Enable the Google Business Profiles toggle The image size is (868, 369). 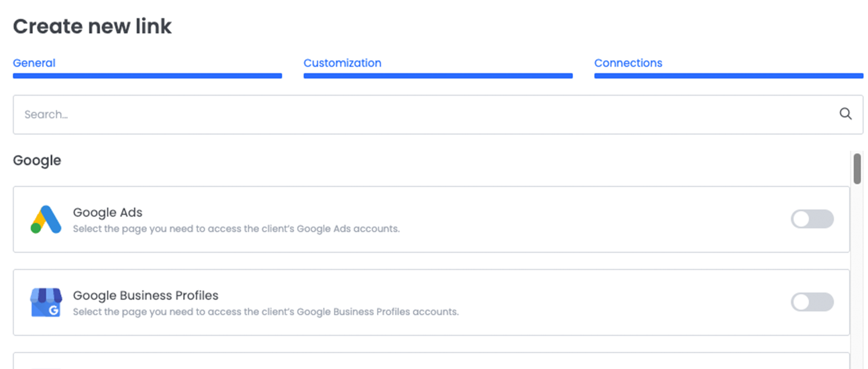tap(812, 302)
